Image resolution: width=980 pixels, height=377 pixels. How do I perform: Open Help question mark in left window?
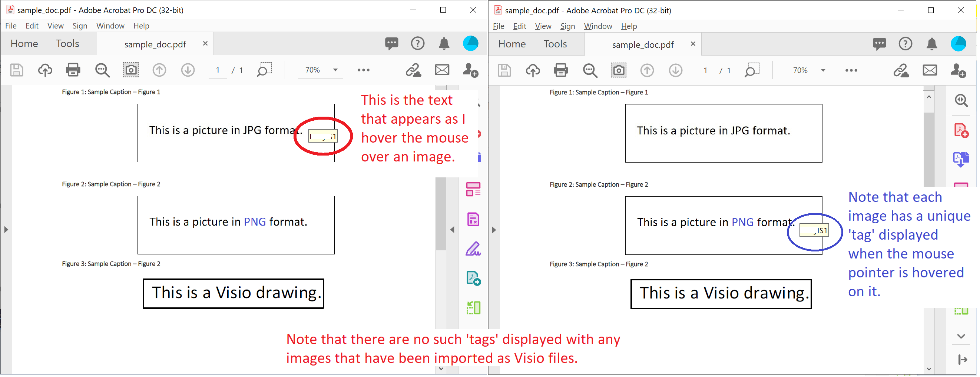coord(418,43)
